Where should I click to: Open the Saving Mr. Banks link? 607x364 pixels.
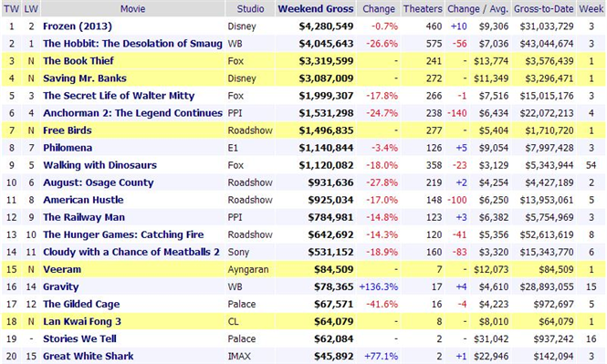(x=85, y=78)
